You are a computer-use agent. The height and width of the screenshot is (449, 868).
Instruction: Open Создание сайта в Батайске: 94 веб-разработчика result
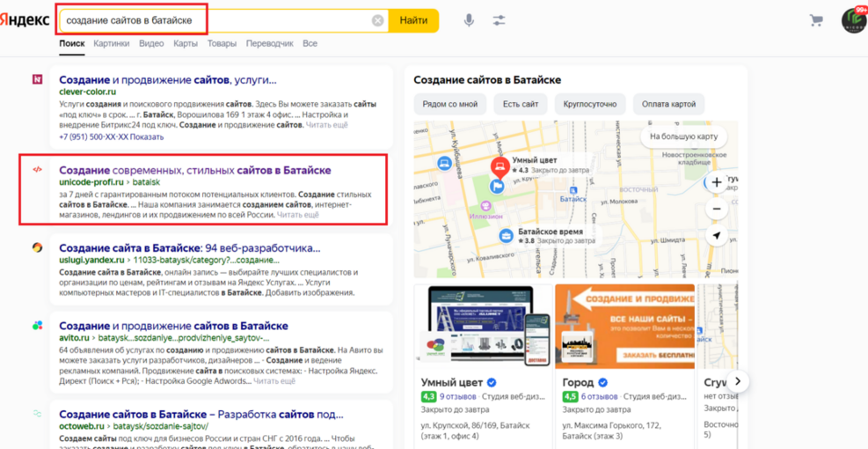coord(190,247)
